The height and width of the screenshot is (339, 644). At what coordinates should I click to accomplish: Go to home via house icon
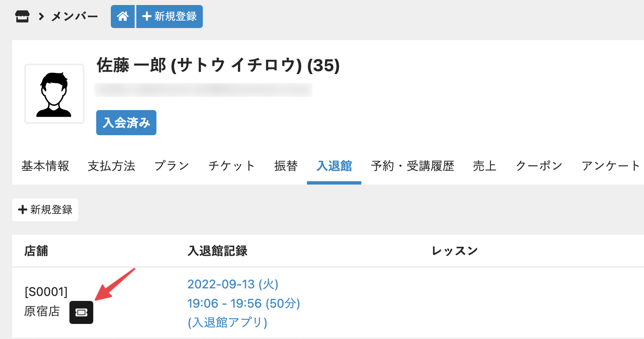click(x=123, y=17)
